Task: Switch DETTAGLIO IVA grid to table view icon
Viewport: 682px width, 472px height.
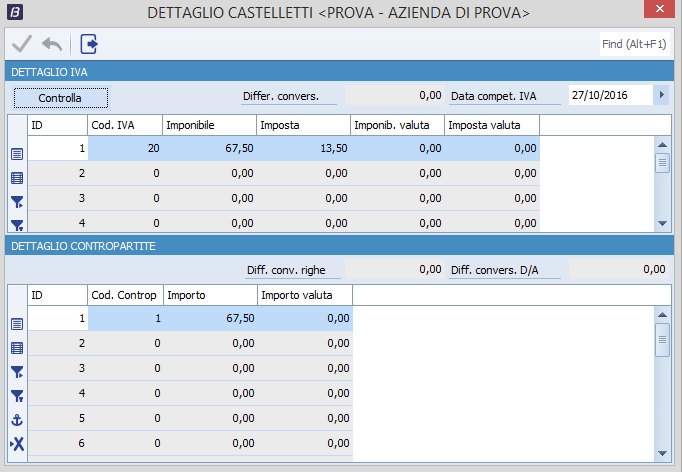Action: 17,178
